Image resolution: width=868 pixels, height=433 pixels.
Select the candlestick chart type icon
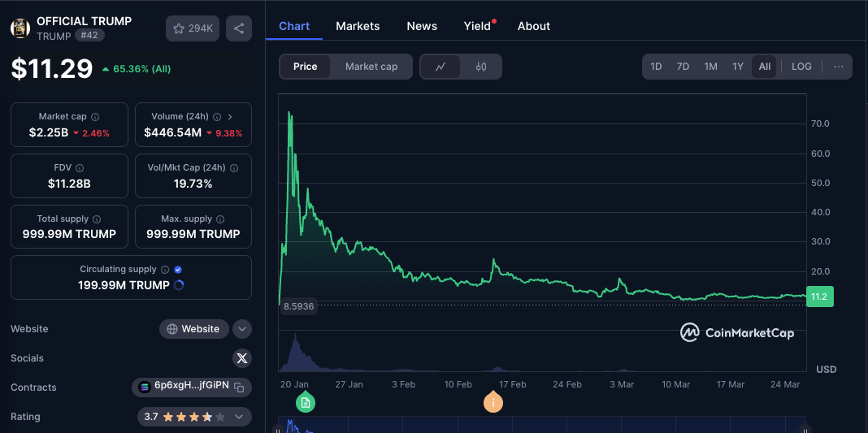(x=481, y=67)
